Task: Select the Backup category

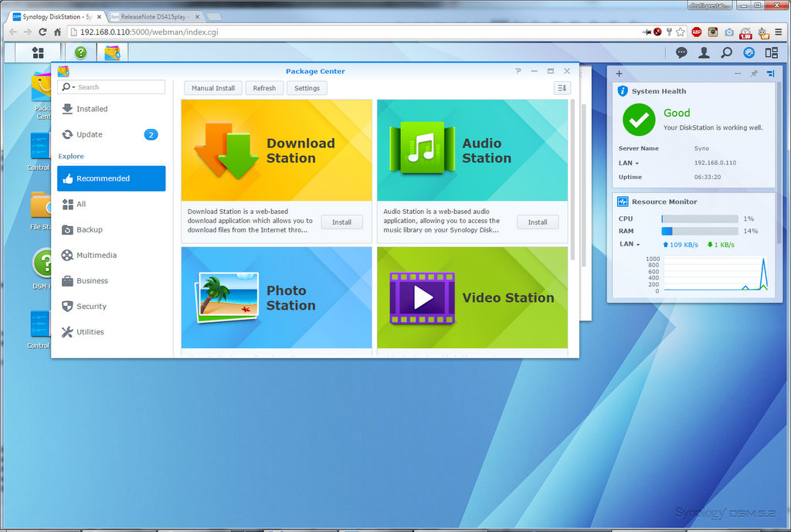Action: click(111, 229)
